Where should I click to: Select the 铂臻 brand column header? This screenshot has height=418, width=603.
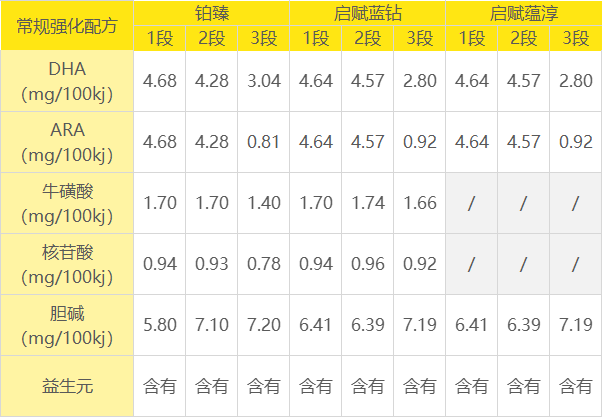click(x=212, y=14)
